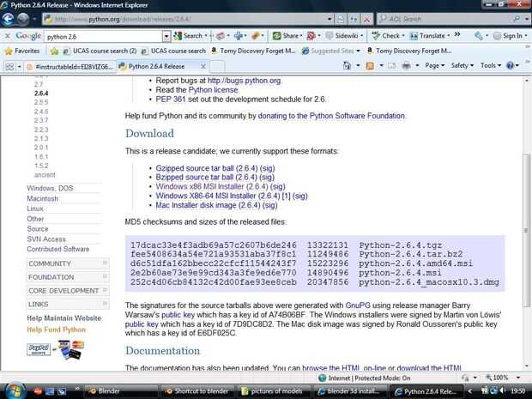Screen dimensions: 532x399
Task: Follow donating to the Python Software Foundation link
Action: pos(331,116)
